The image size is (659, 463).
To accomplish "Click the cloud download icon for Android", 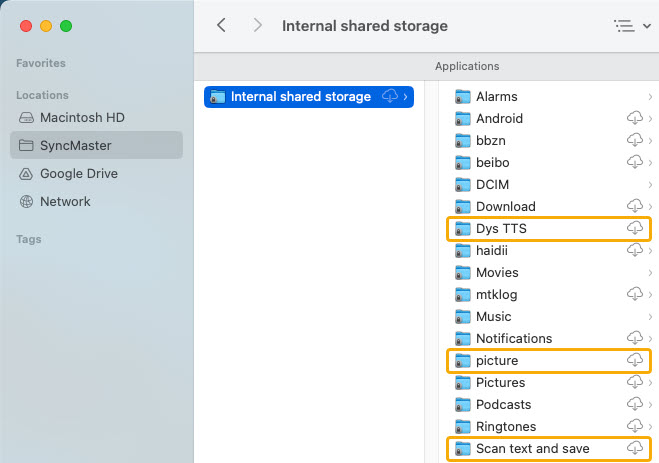I will [x=635, y=118].
